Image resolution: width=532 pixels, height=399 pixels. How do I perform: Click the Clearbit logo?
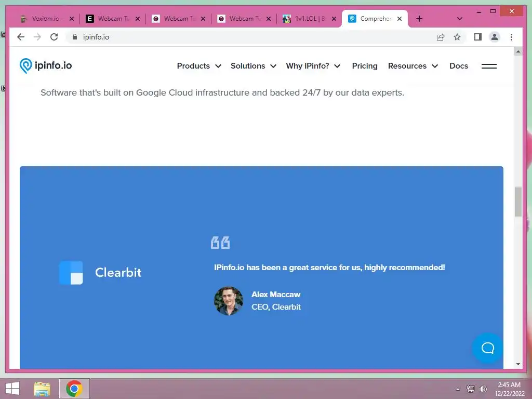point(100,272)
